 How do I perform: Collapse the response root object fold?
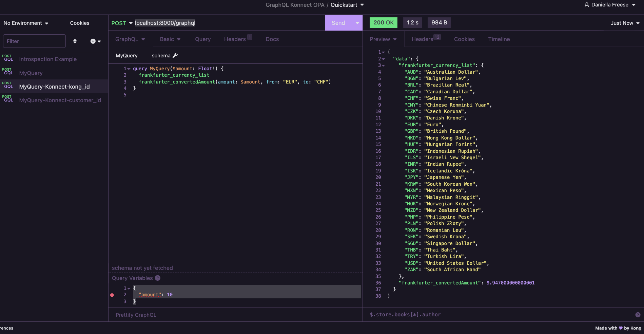click(384, 52)
